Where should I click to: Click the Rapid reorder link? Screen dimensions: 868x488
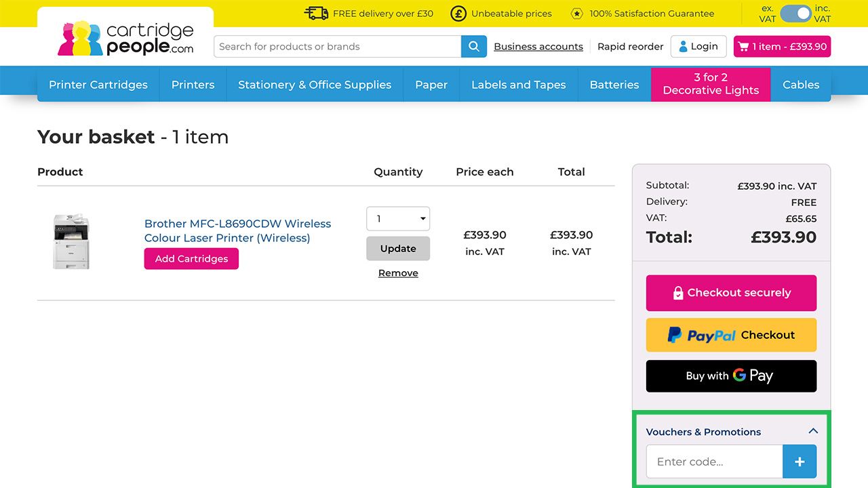point(631,47)
